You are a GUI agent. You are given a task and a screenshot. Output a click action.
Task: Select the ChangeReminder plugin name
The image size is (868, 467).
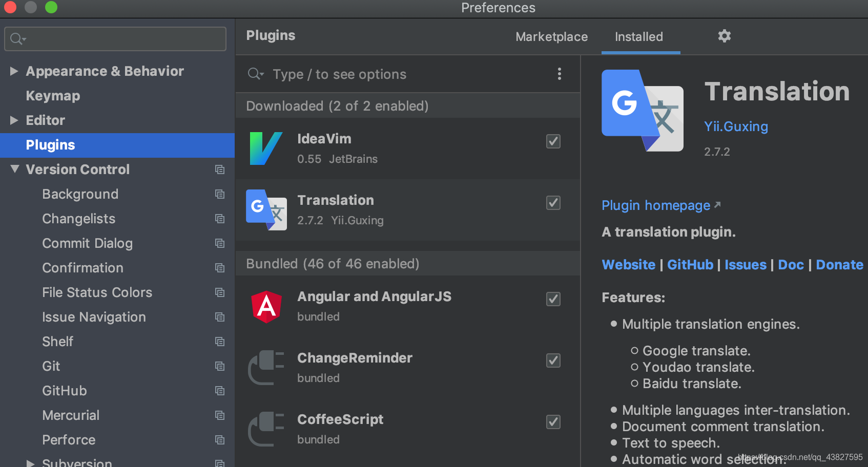[355, 358]
